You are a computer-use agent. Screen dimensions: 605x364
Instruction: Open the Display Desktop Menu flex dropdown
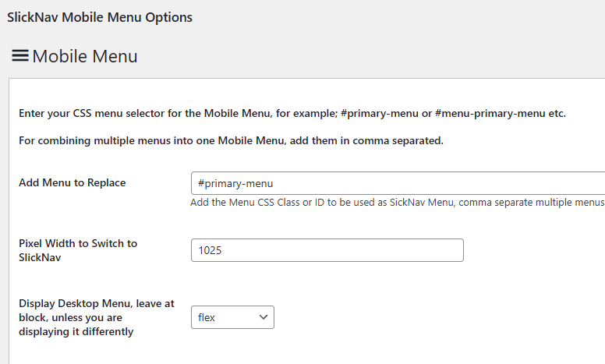tap(232, 317)
